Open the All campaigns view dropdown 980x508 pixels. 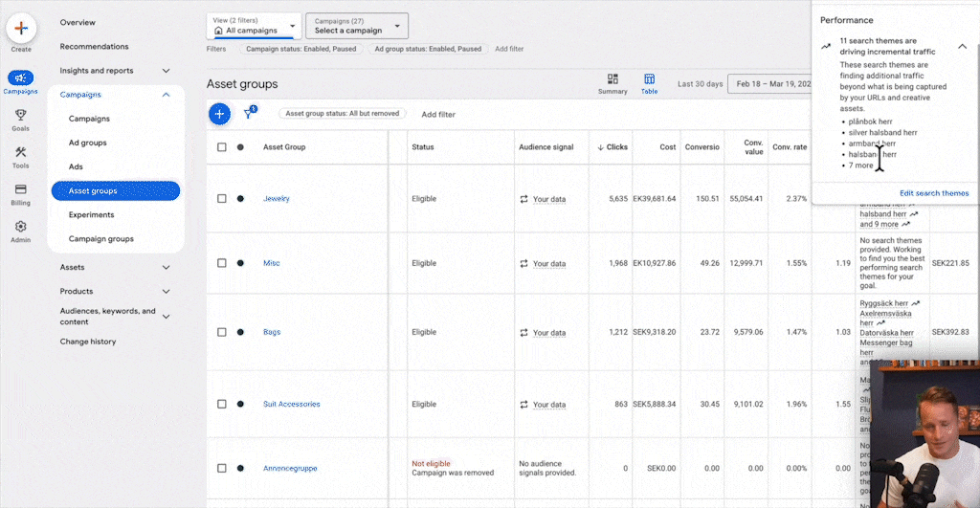pyautogui.click(x=254, y=26)
